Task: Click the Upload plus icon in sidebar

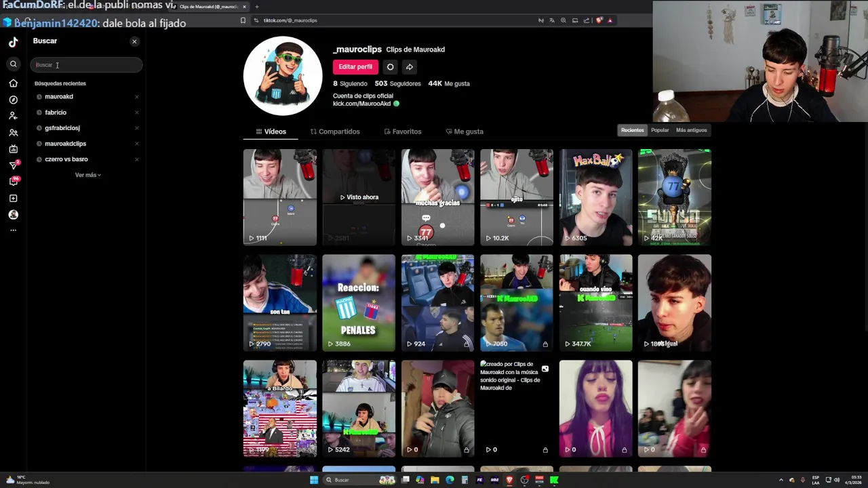Action: click(13, 199)
